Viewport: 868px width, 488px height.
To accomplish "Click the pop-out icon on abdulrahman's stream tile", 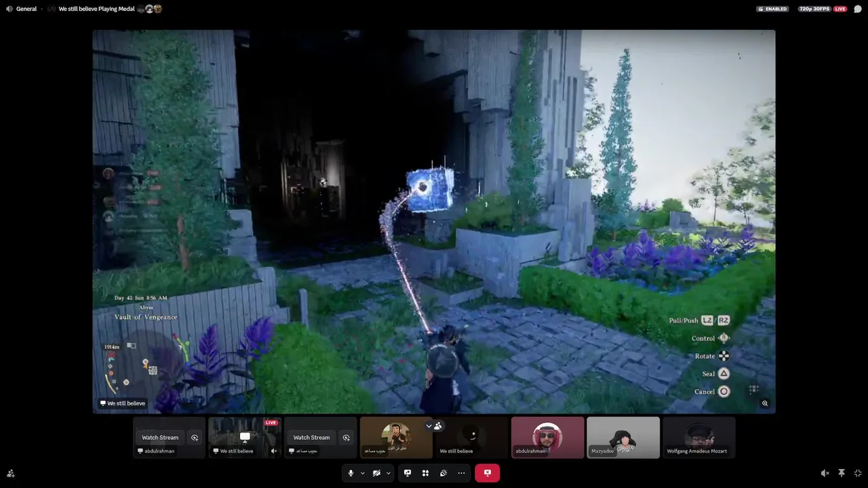I will click(195, 437).
